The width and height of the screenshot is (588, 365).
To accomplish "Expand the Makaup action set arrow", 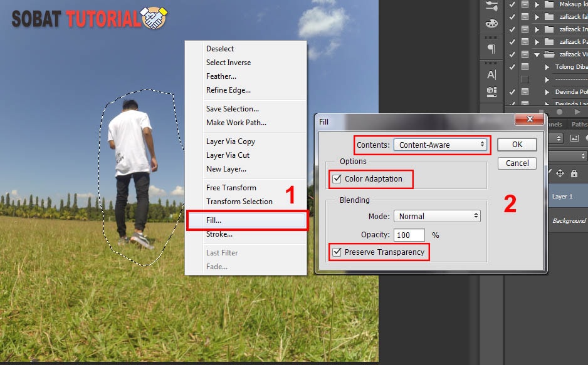I will point(537,4).
